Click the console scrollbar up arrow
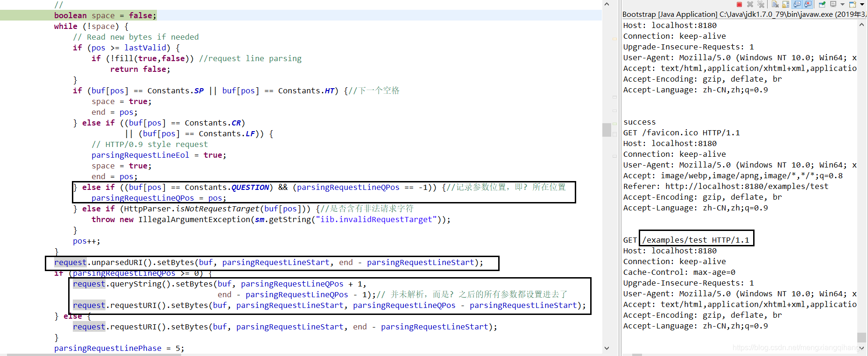The width and height of the screenshot is (868, 356). pyautogui.click(x=861, y=25)
